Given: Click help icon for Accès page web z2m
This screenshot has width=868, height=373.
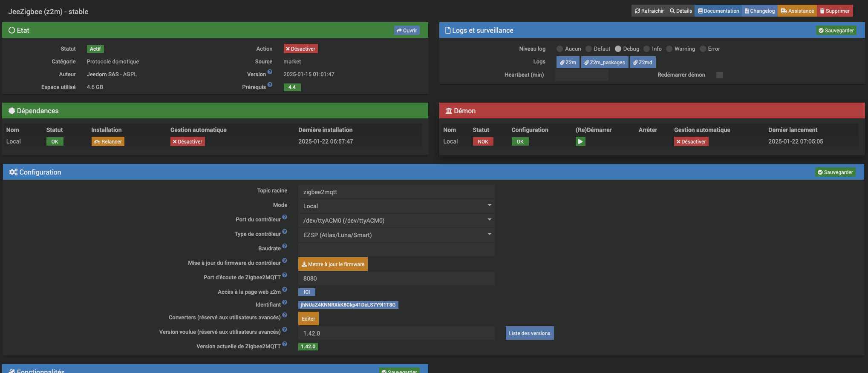Looking at the screenshot, I should pyautogui.click(x=285, y=290).
